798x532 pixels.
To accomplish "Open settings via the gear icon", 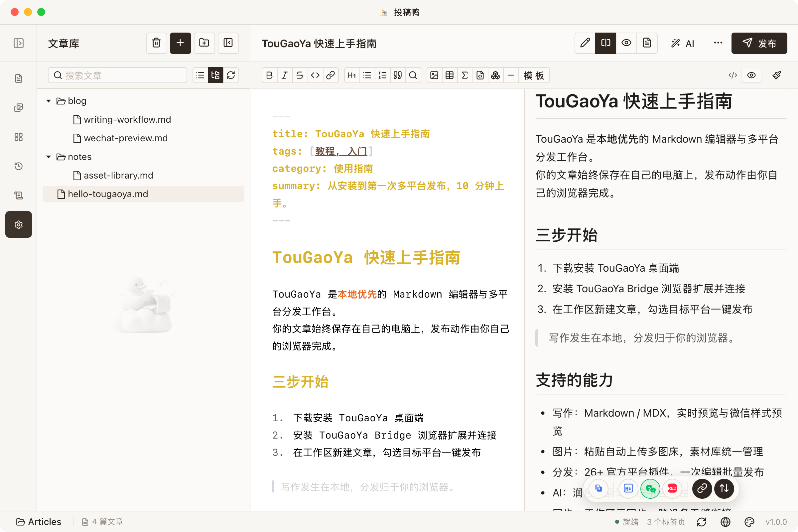I will tap(19, 225).
